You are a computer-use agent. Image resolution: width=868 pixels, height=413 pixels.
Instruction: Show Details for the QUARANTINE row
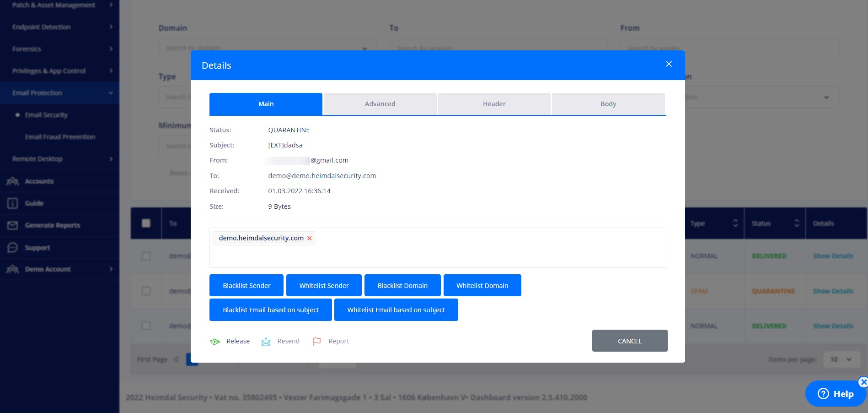[833, 291]
